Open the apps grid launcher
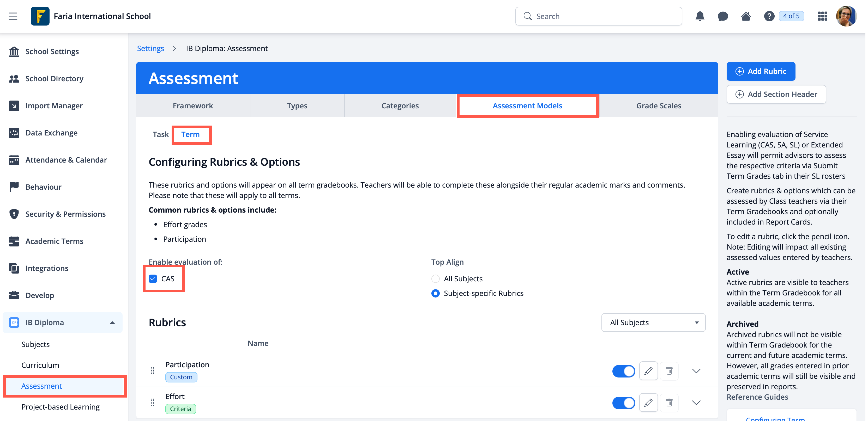 [823, 16]
